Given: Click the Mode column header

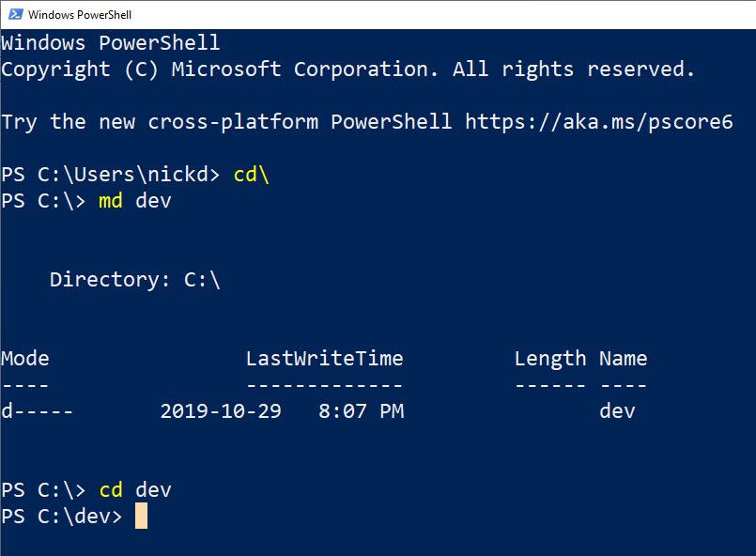Looking at the screenshot, I should [x=25, y=359].
